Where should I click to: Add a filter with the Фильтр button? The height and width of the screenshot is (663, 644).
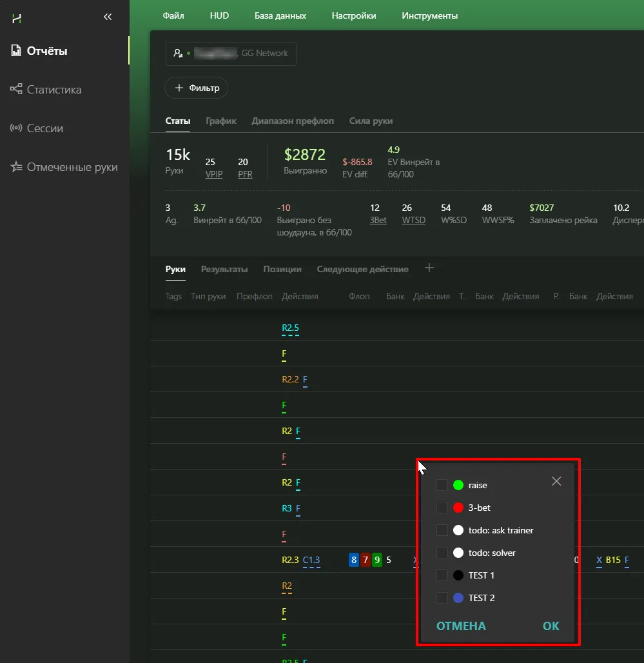197,88
